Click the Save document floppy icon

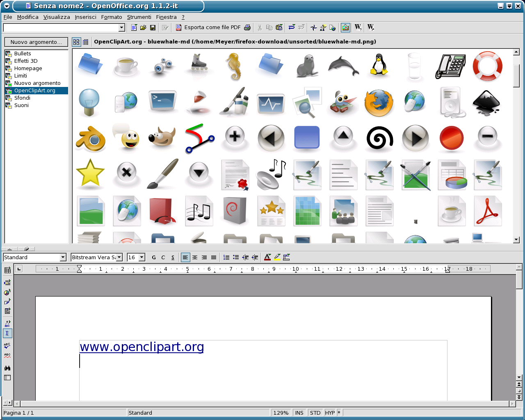coord(153,27)
